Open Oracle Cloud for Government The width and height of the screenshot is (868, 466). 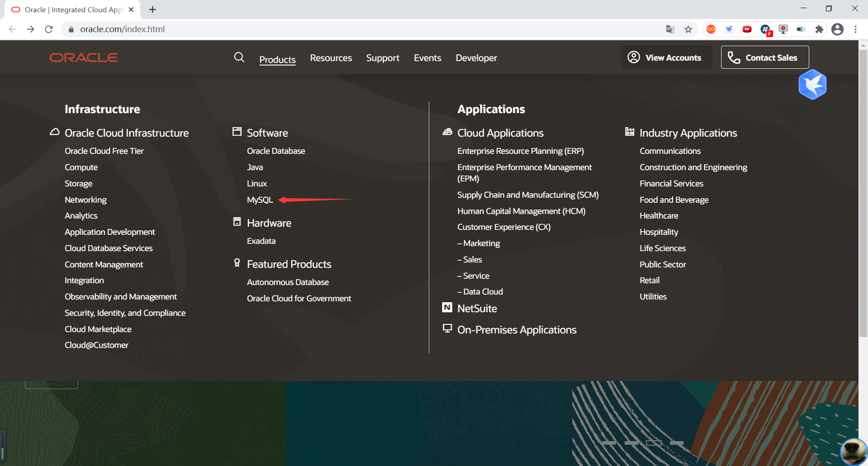299,299
